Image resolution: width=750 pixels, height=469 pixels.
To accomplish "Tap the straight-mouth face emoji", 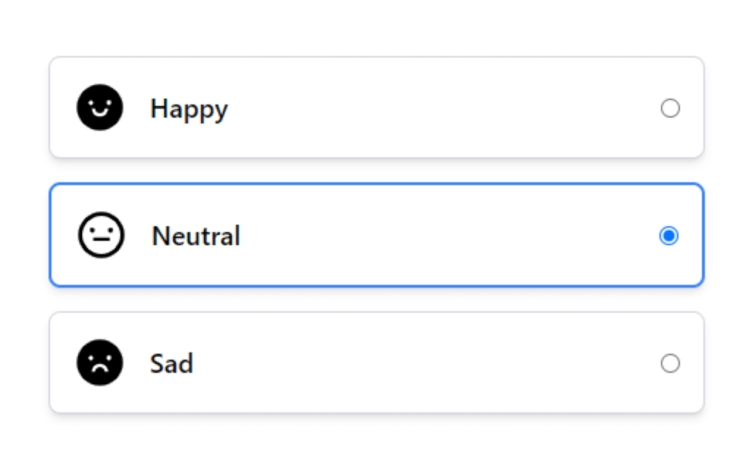I will click(101, 235).
